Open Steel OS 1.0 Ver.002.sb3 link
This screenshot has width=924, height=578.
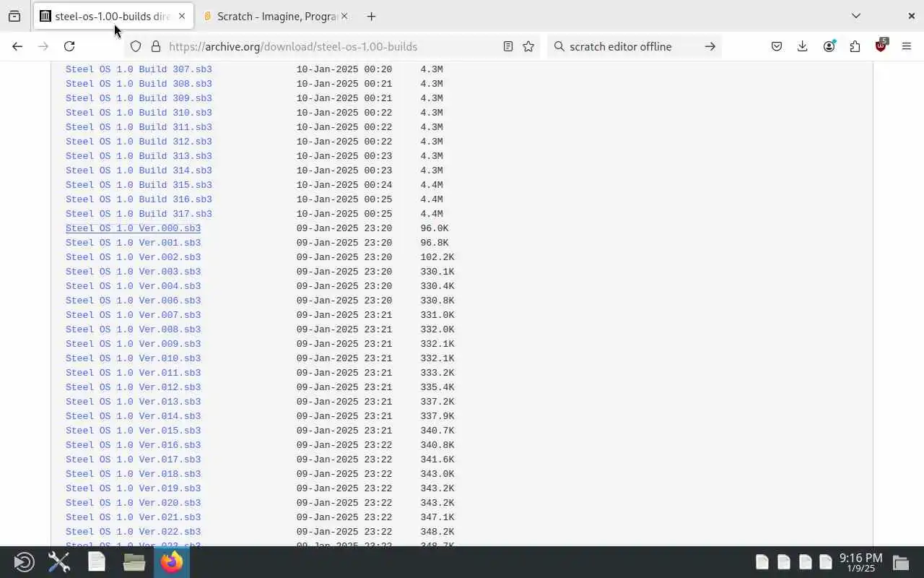tap(133, 257)
